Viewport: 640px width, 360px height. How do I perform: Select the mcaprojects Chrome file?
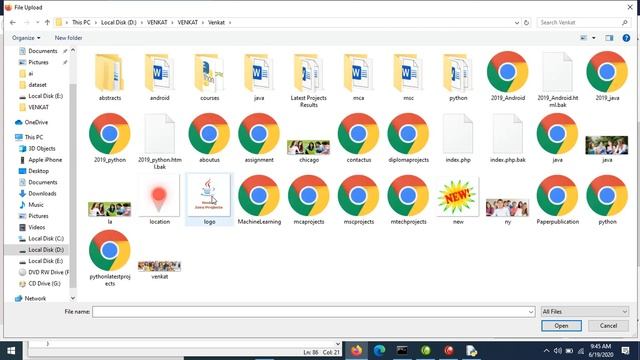pyautogui.click(x=309, y=200)
